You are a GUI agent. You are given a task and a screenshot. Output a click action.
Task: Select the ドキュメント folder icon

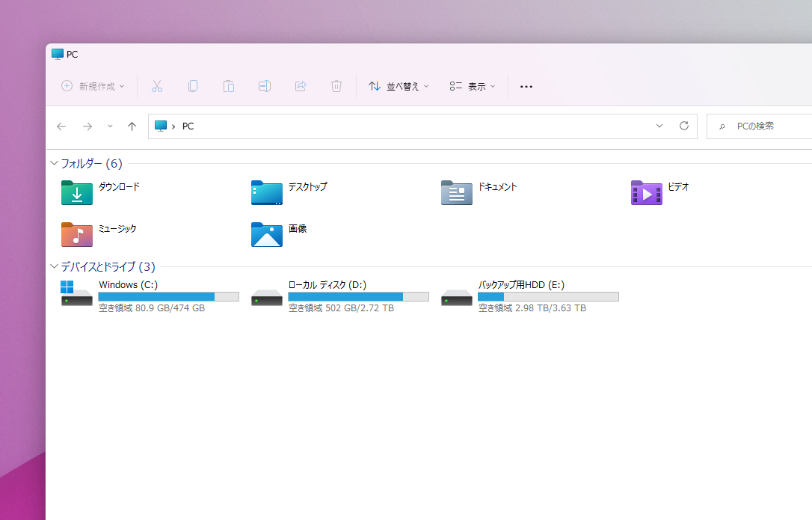(x=457, y=193)
